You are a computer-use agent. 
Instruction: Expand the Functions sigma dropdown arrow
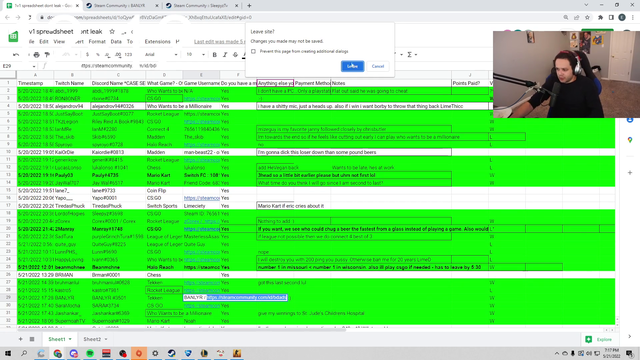click(x=416, y=54)
